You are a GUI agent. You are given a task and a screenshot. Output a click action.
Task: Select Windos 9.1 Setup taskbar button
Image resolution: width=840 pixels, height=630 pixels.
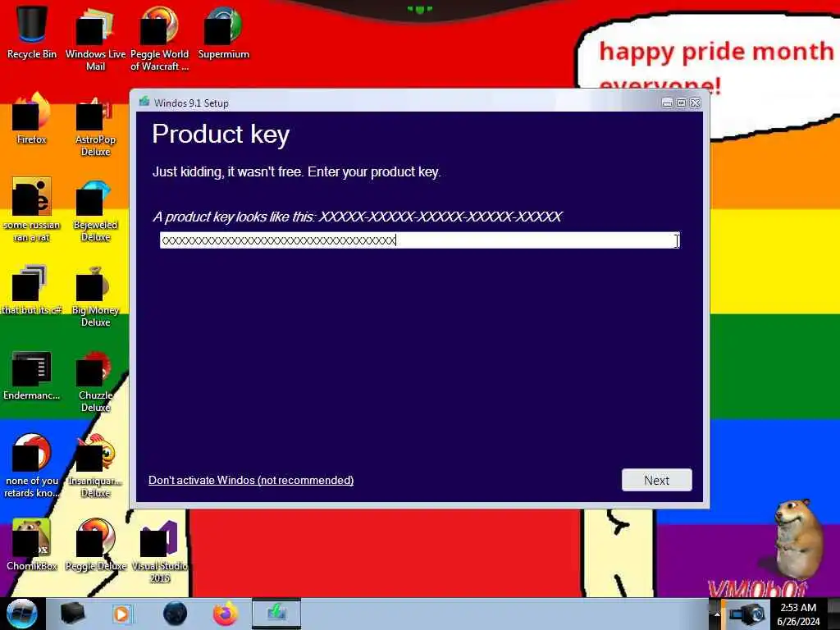pyautogui.click(x=276, y=614)
